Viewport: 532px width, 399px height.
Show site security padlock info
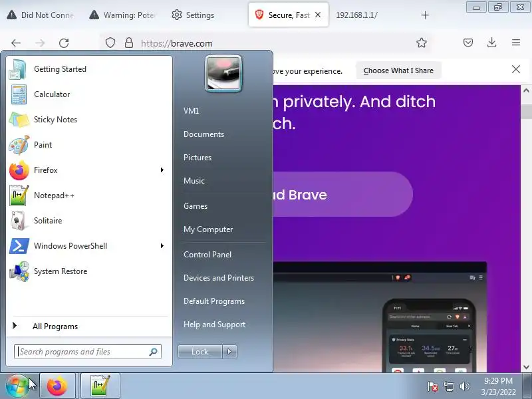tap(129, 43)
